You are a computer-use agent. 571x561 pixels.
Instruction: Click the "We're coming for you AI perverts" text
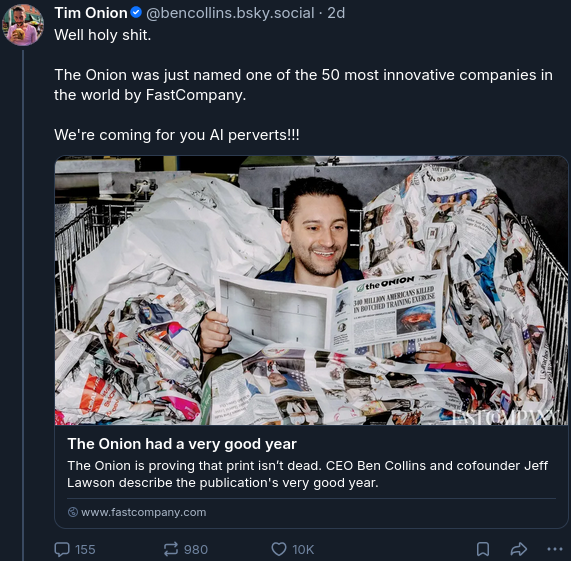pyautogui.click(x=177, y=135)
